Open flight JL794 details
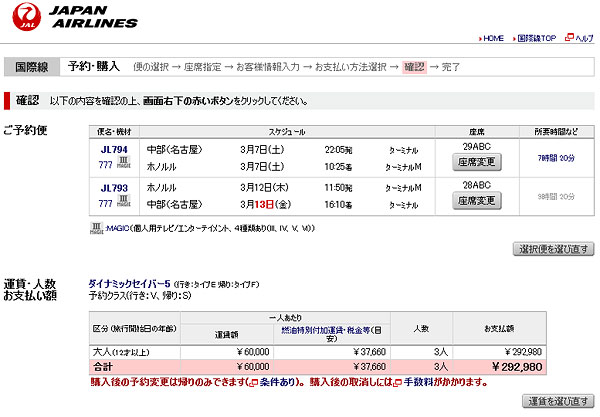The height and width of the screenshot is (417, 600). coord(112,150)
